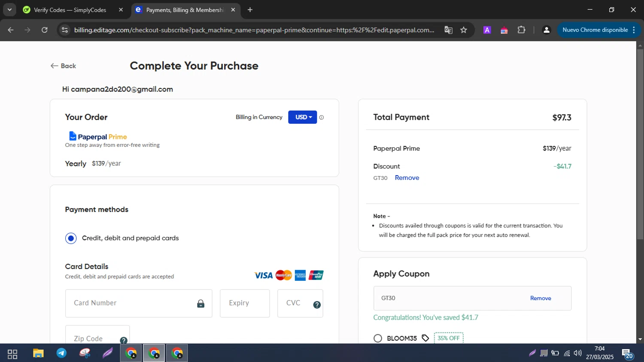The image size is (644, 362).
Task: Open the purple A extension
Action: click(x=487, y=30)
